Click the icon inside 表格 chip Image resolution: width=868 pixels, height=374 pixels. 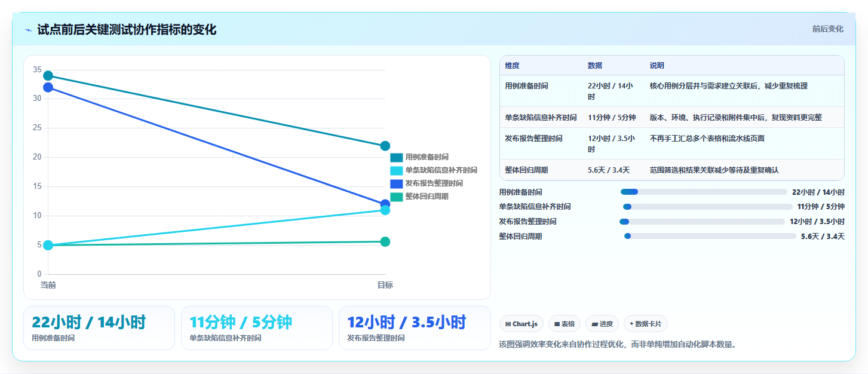557,324
